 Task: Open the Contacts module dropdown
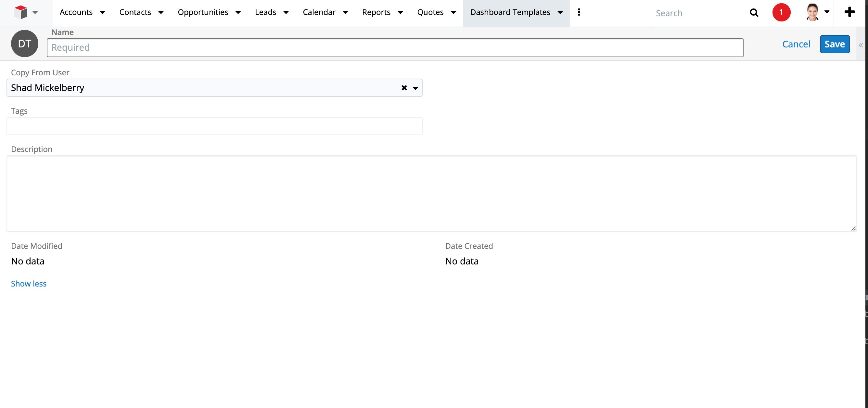coord(161,12)
